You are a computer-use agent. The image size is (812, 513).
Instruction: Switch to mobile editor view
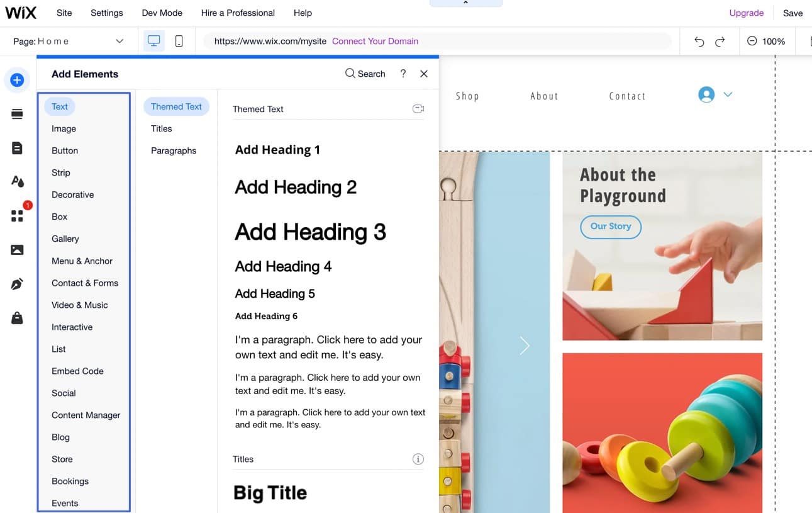pos(179,40)
